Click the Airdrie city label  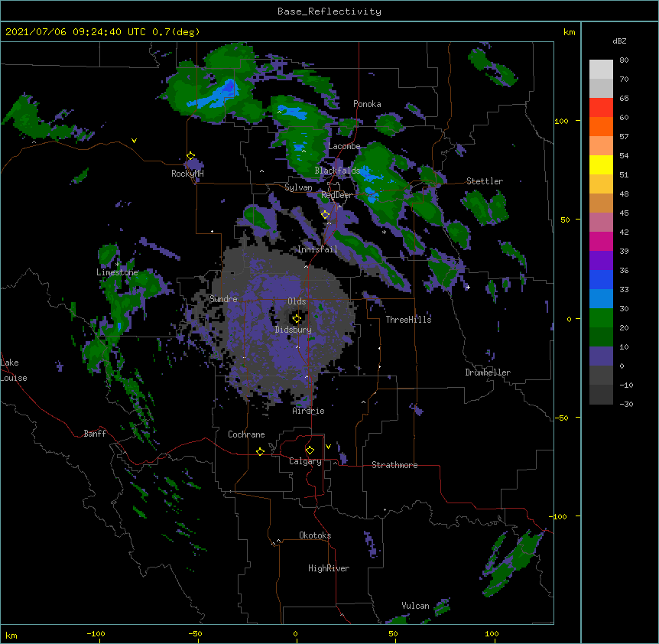(x=309, y=411)
